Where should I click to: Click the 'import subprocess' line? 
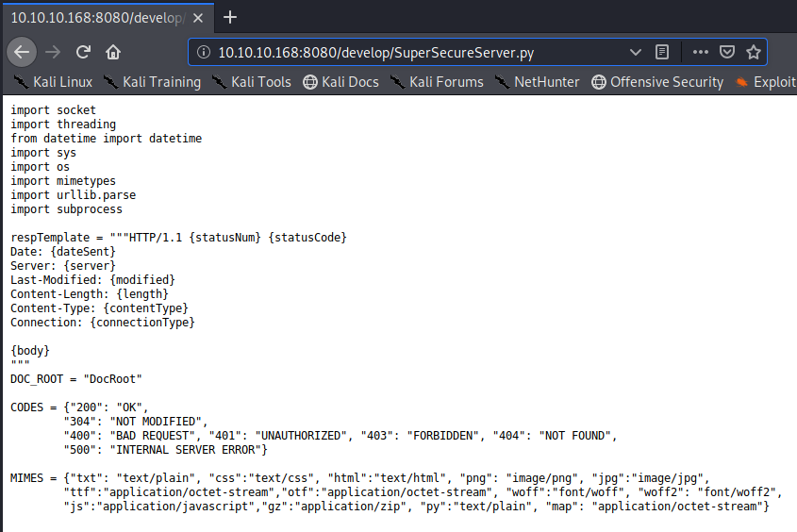pos(67,209)
